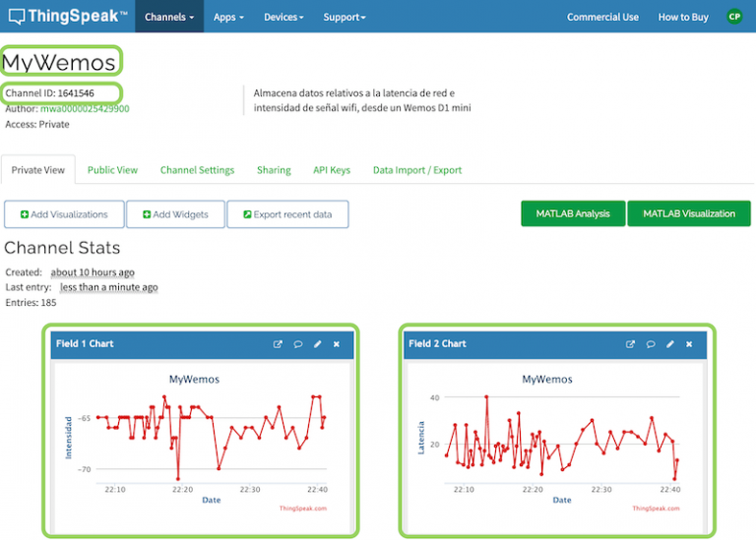Click the CP user avatar icon

pyautogui.click(x=734, y=17)
